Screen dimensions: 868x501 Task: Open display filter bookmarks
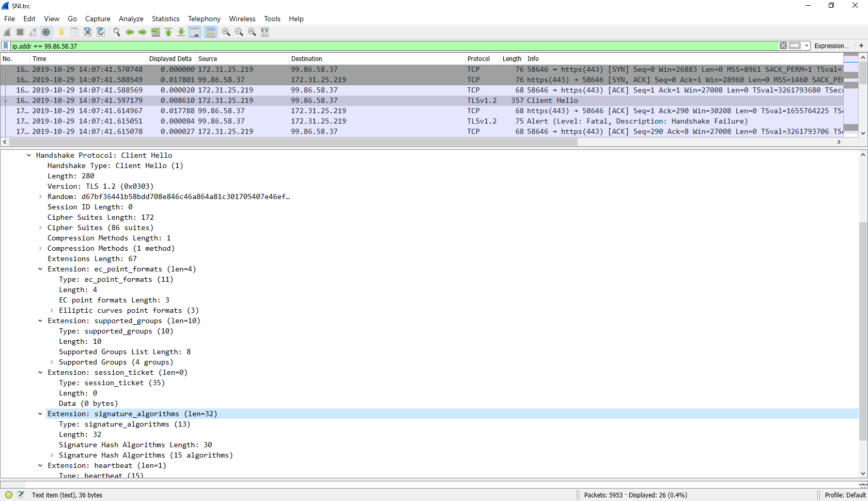(5, 45)
